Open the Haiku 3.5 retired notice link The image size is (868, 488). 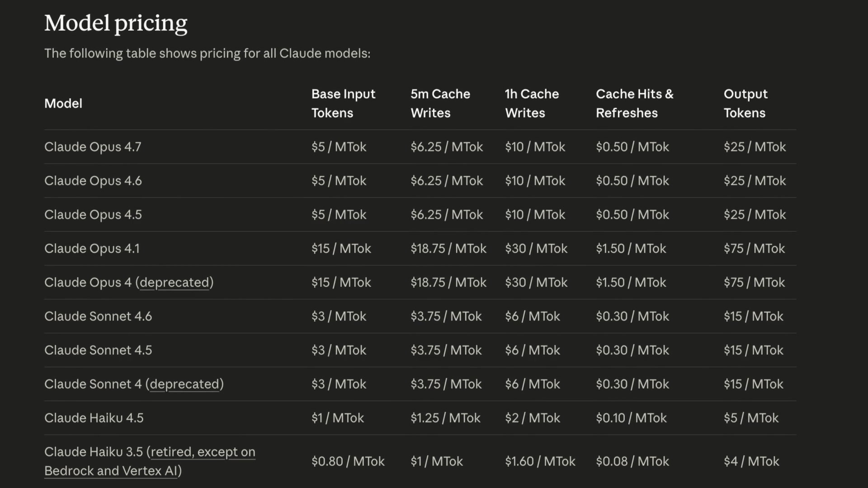pyautogui.click(x=150, y=461)
